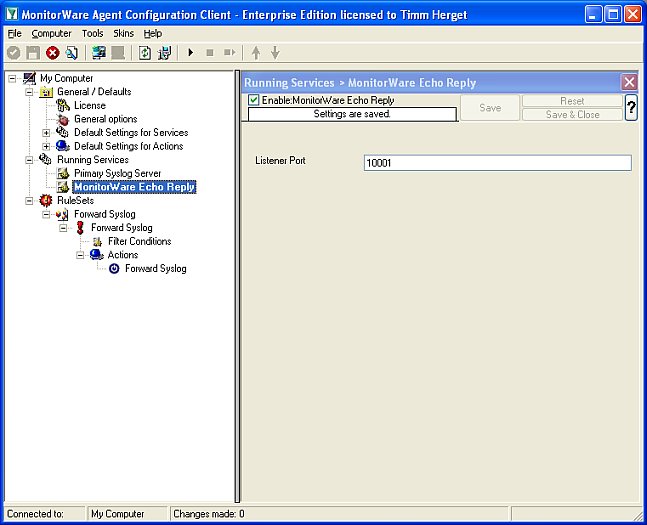Viewport: 647px width, 525px height.
Task: Click the Actions globe icon in tree
Action: point(97,255)
